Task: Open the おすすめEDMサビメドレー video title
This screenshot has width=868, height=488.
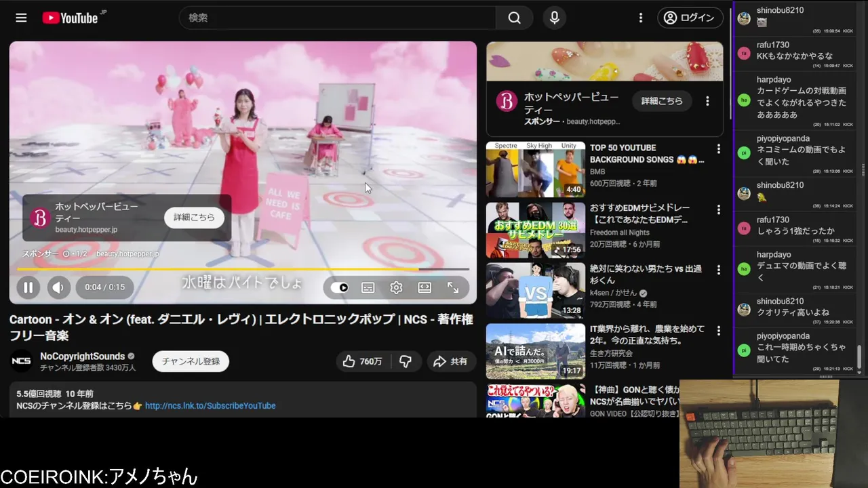Action: pos(640,213)
